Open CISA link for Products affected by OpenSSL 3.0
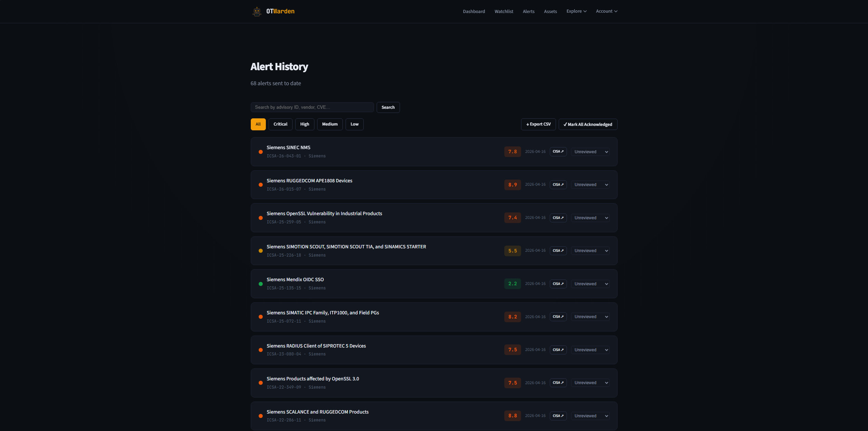This screenshot has height=431, width=868. tap(558, 383)
